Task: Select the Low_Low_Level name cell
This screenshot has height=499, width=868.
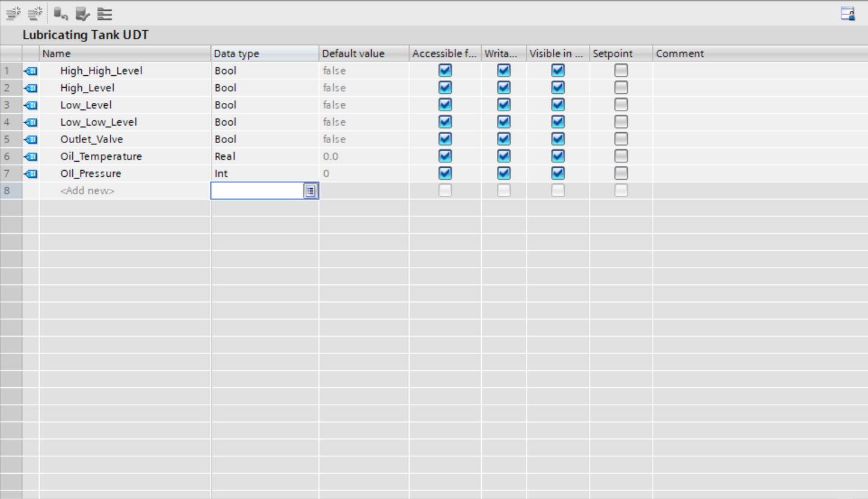Action: (125, 122)
